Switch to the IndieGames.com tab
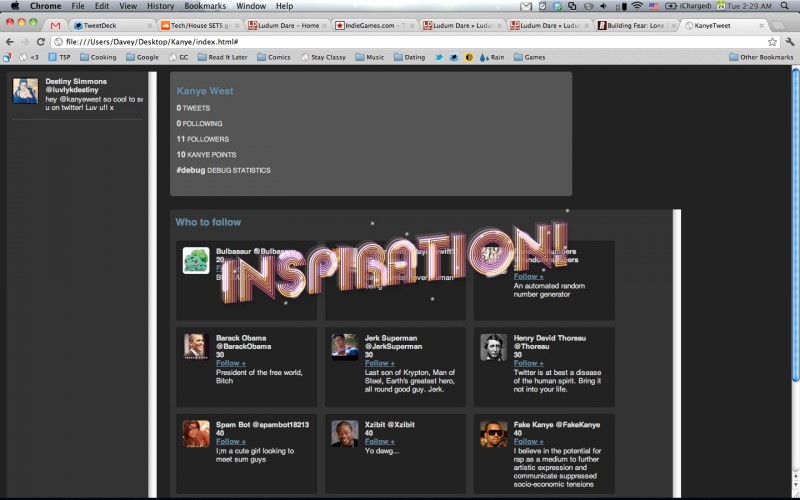Image resolution: width=800 pixels, height=500 pixels. coord(375,26)
